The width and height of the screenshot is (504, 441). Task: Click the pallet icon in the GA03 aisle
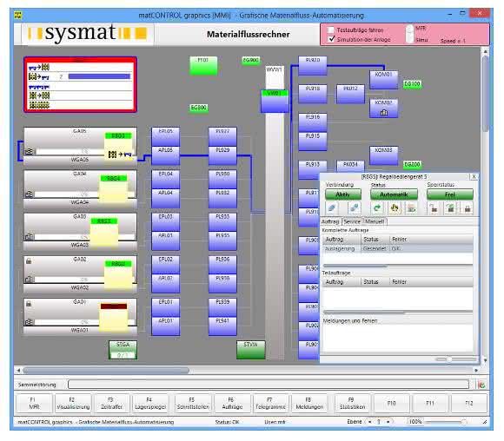pos(30,237)
